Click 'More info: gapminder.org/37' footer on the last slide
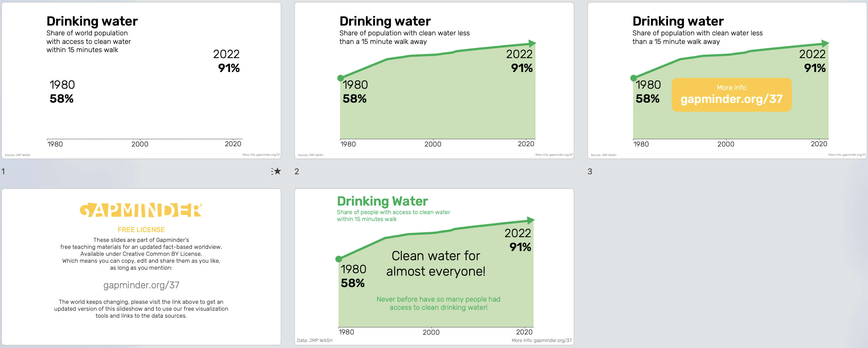Viewport: 868px width, 348px height. 541,340
